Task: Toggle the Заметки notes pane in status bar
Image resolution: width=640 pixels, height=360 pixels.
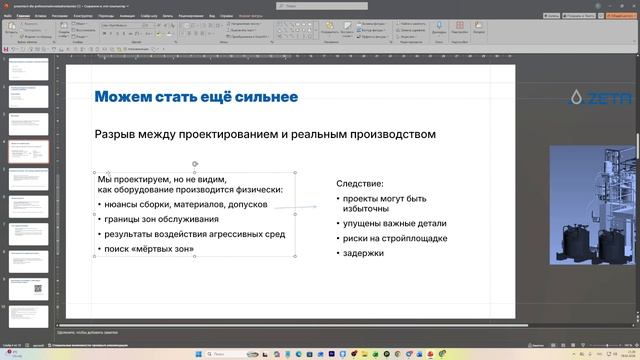Action: point(536,345)
